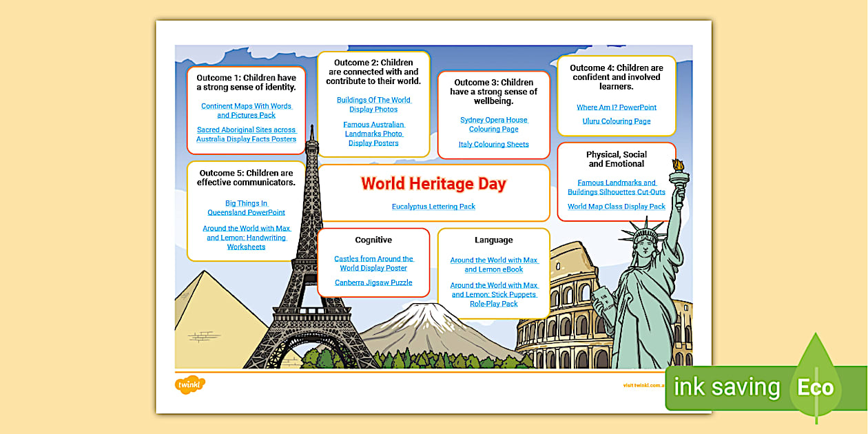This screenshot has width=868, height=434.
Task: Open the Eucalyptus Lettering Pack
Action: pyautogui.click(x=433, y=205)
